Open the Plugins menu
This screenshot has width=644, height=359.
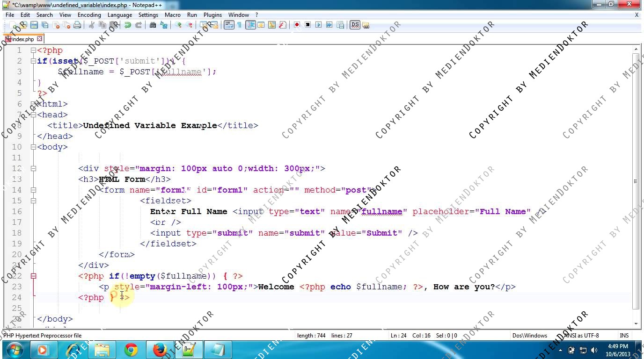click(x=212, y=15)
